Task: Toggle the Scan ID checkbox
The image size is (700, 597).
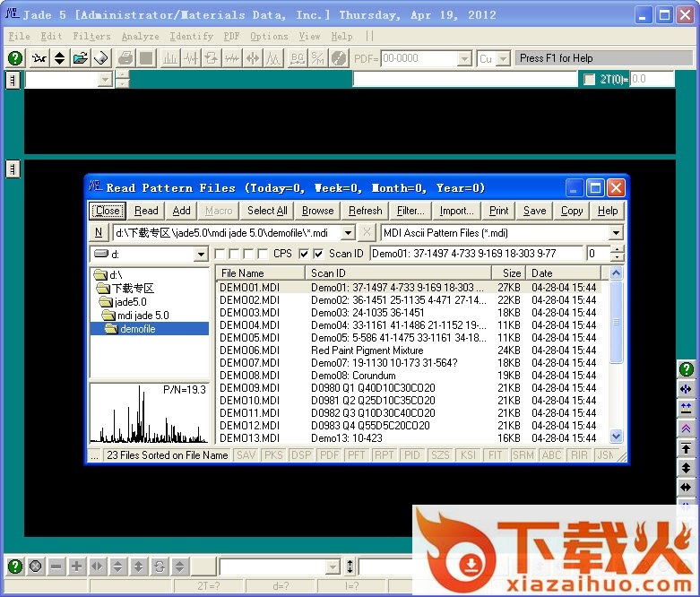Action: click(319, 254)
